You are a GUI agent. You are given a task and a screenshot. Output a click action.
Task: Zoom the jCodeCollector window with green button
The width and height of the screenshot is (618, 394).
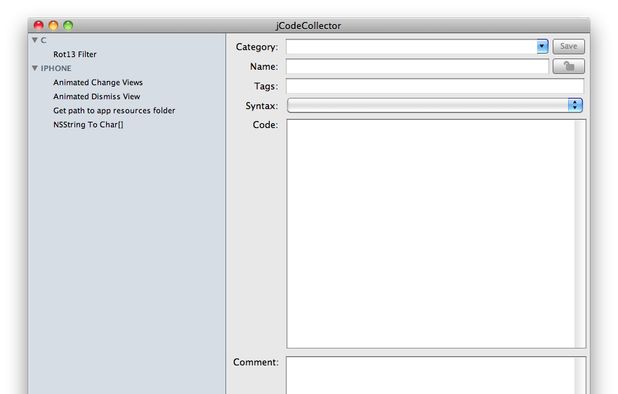[68, 26]
